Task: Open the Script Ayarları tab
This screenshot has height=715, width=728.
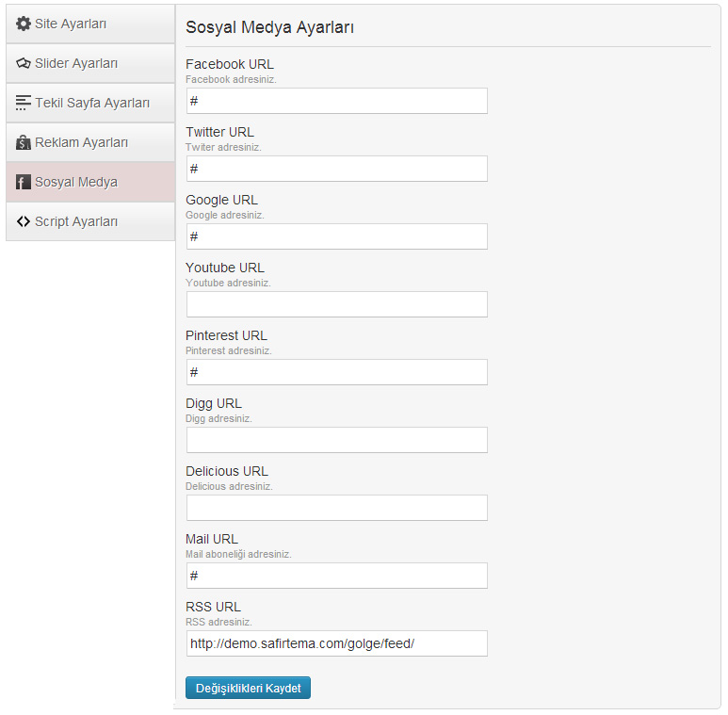Action: pos(90,221)
